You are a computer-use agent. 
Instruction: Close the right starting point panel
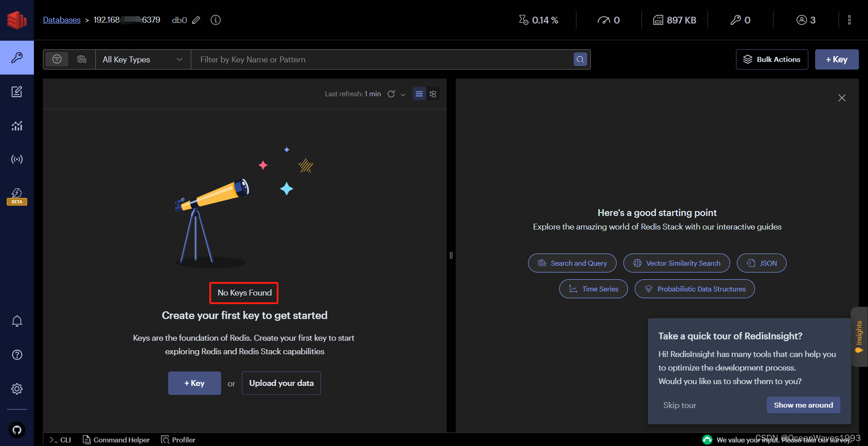(x=842, y=98)
